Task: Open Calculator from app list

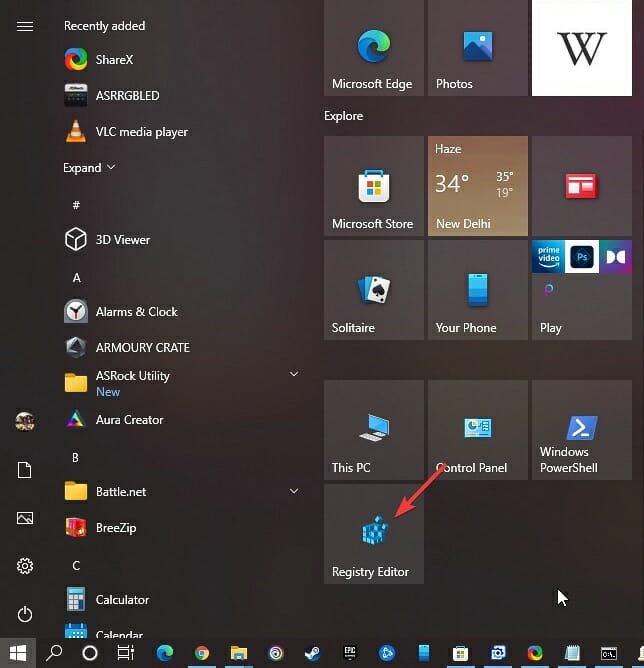Action: [x=107, y=599]
